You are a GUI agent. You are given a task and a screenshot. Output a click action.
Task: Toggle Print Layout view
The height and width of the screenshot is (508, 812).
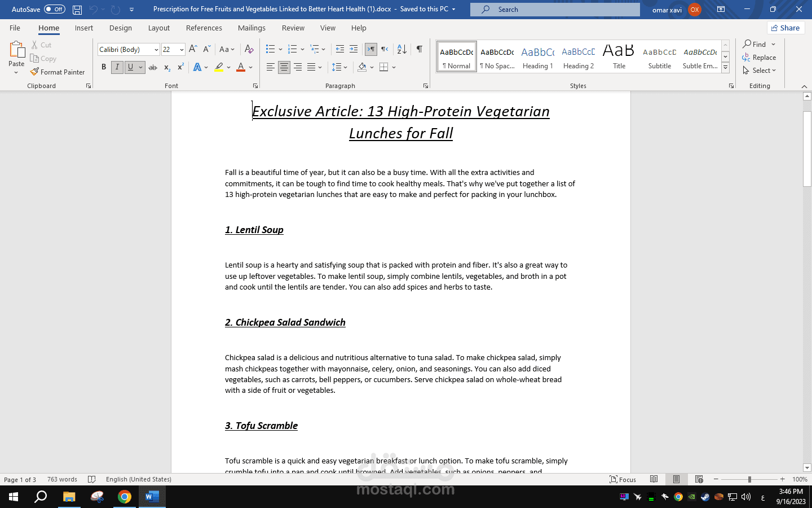point(676,479)
